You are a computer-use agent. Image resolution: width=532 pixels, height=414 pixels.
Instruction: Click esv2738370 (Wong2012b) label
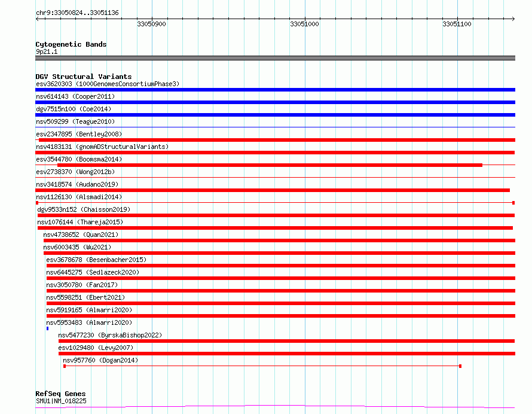click(x=75, y=172)
